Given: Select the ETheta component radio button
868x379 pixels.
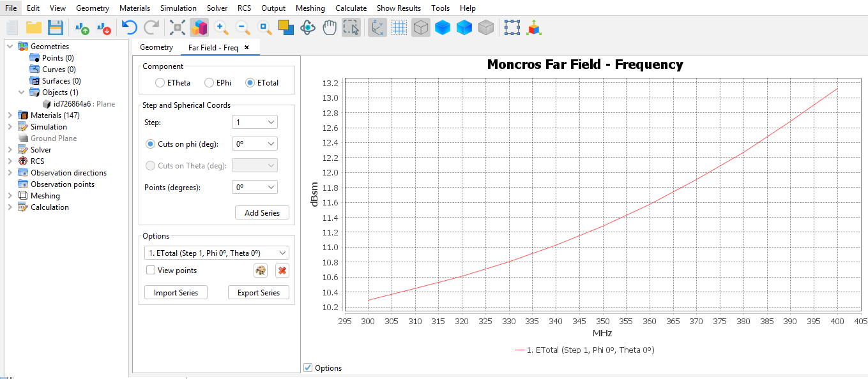Looking at the screenshot, I should [160, 83].
